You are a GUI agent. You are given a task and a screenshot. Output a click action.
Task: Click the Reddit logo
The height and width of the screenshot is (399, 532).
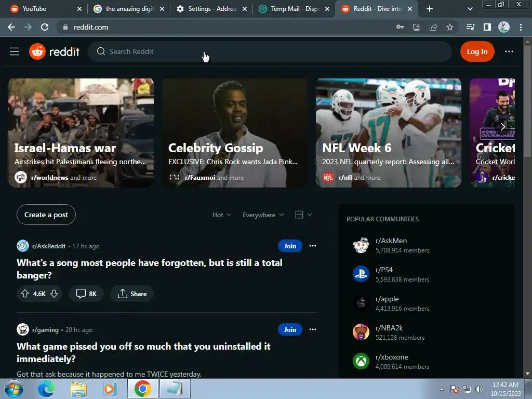(x=54, y=51)
